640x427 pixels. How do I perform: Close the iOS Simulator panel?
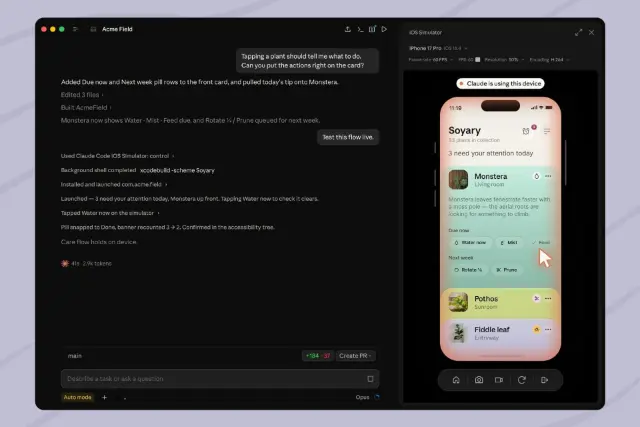coord(591,32)
